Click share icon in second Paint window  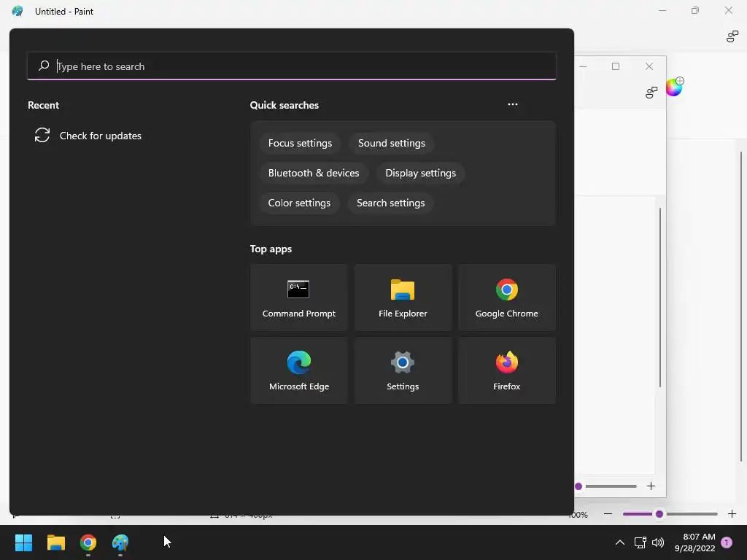651,93
